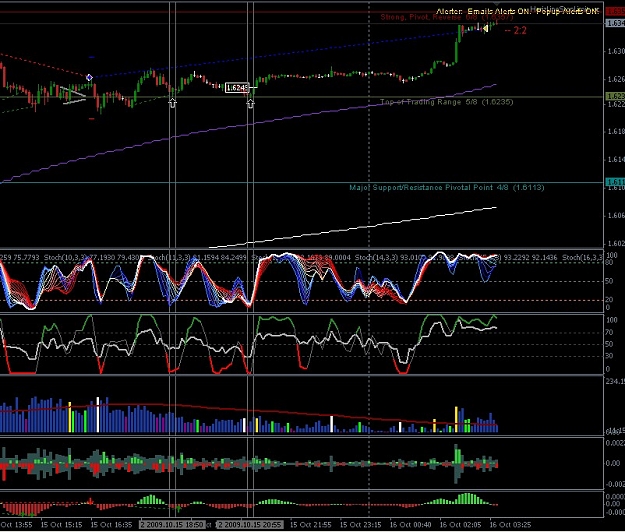Click the tallest white volume bar
This screenshot has height=532, width=625.
click(x=98, y=414)
